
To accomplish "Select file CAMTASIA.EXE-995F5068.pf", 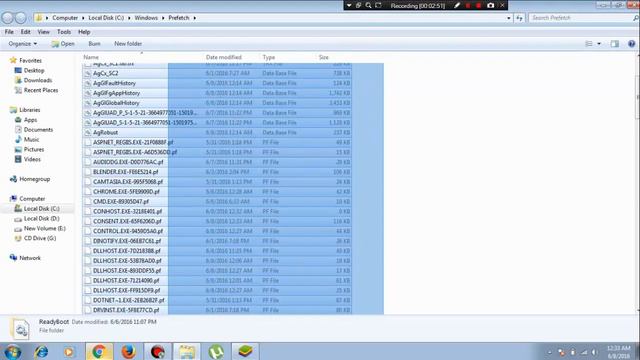I will pos(128,182).
